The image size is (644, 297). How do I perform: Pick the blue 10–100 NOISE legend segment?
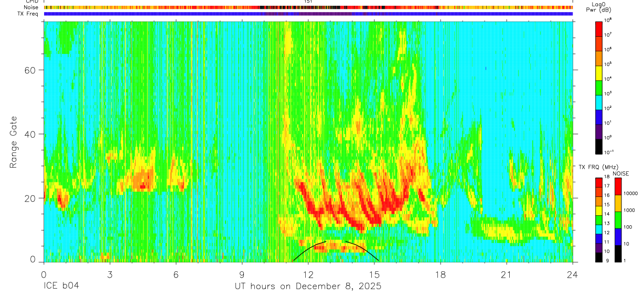617,237
